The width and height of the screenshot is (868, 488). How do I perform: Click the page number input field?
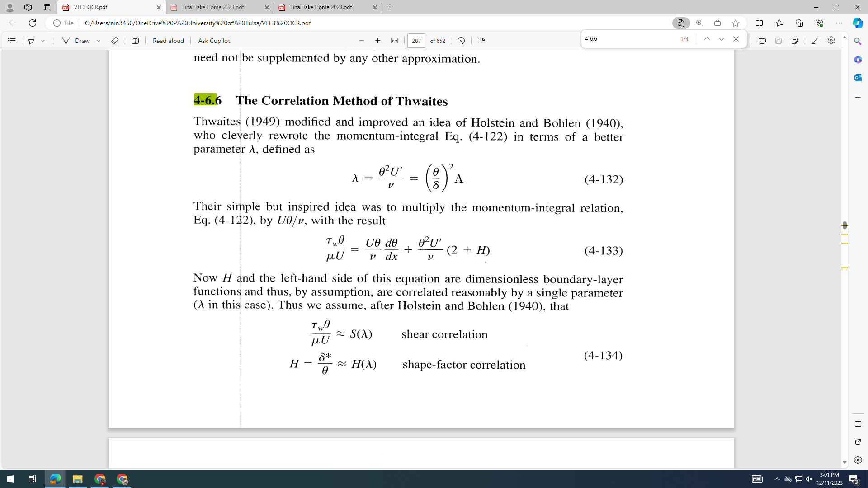pyautogui.click(x=416, y=41)
